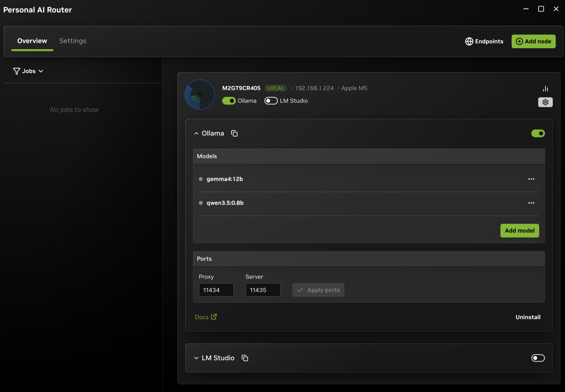565x392 pixels.
Task: Maximize the Personal AI Router window
Action: tap(541, 9)
